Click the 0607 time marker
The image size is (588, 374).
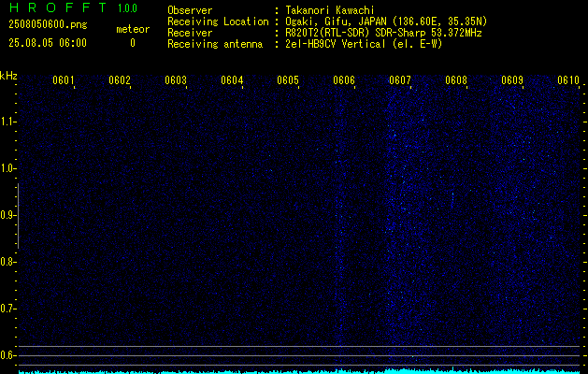pyautogui.click(x=400, y=80)
